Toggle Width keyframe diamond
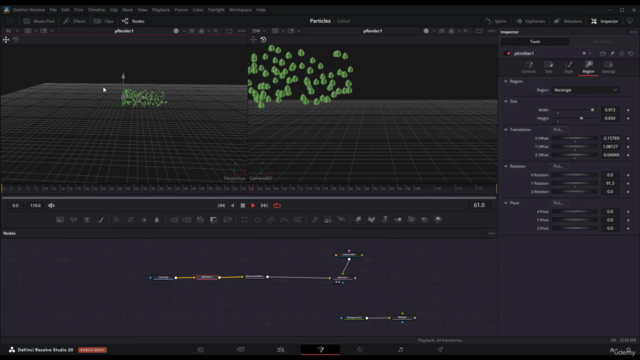The image size is (640, 360). [628, 110]
